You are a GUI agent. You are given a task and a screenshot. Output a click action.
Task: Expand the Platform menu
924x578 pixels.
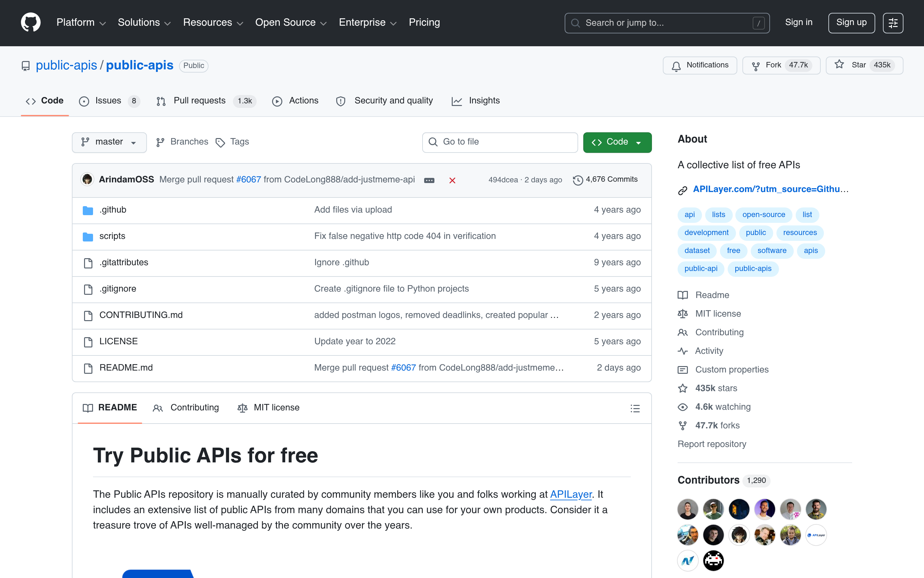click(x=81, y=22)
